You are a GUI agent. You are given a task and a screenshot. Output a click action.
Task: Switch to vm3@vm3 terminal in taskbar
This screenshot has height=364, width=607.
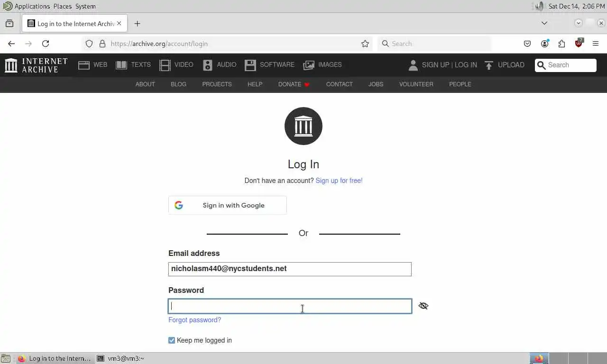pyautogui.click(x=121, y=359)
